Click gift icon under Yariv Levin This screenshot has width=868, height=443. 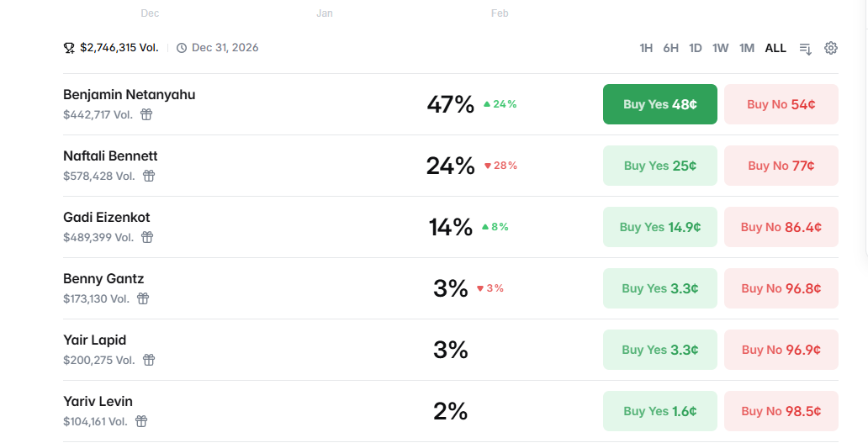(x=141, y=421)
